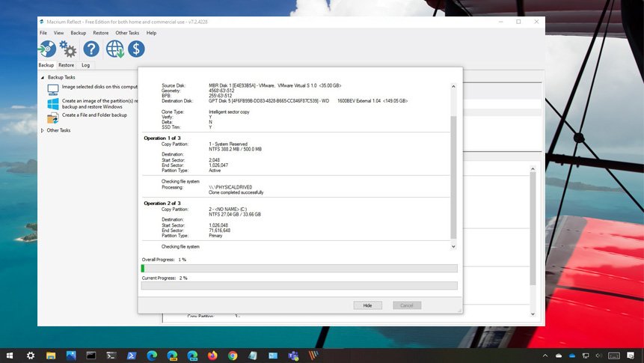Image resolution: width=644 pixels, height=363 pixels.
Task: Open settings via the gears toolbar icon
Action: pos(68,49)
